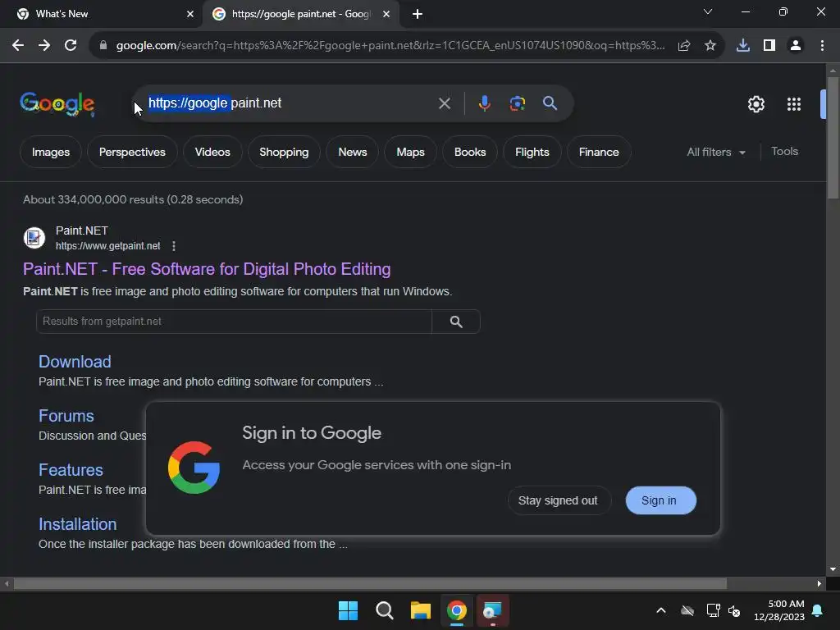This screenshot has height=630, width=840.
Task: Bookmark this page with the star icon
Action: coord(710,46)
